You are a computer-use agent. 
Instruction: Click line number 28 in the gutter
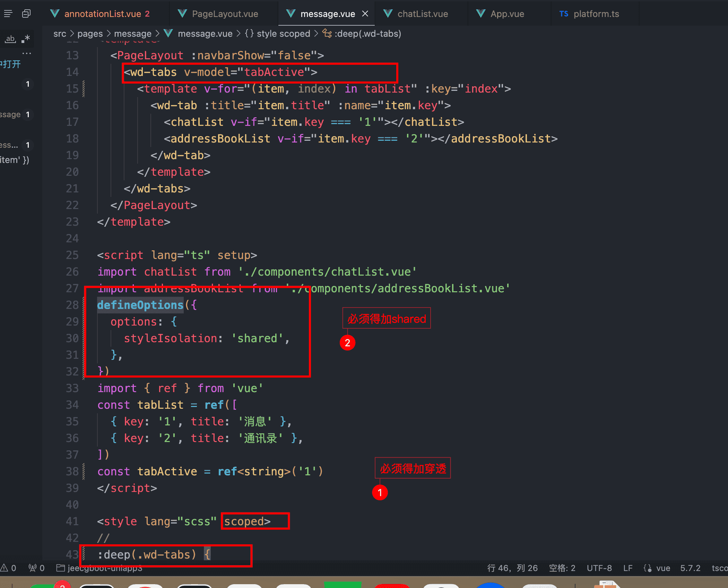(x=72, y=305)
